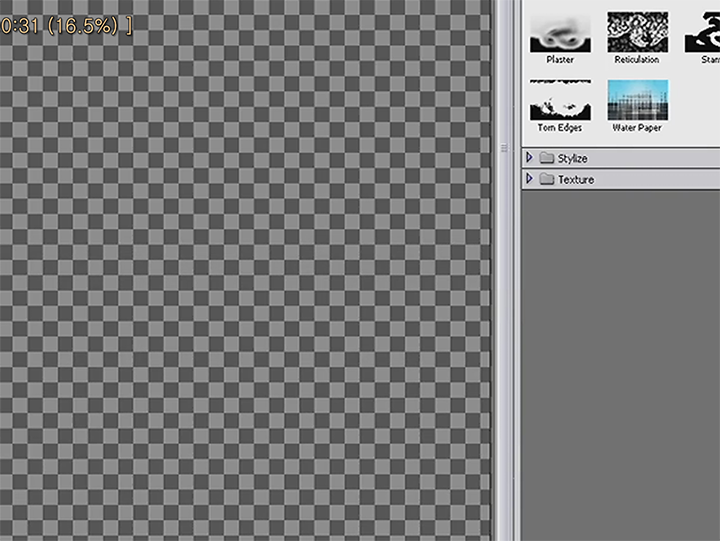Expand the Texture category arrow
720x541 pixels.
coord(530,179)
